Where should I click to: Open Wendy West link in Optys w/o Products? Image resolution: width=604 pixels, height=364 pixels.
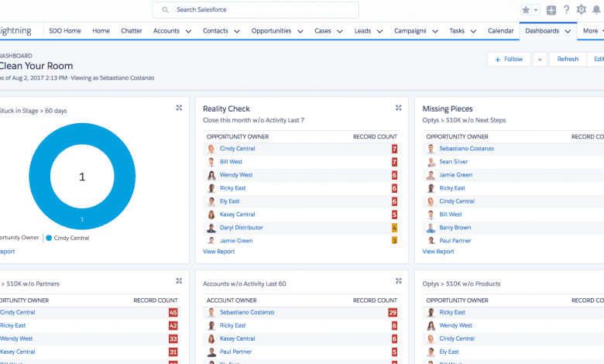(455, 325)
